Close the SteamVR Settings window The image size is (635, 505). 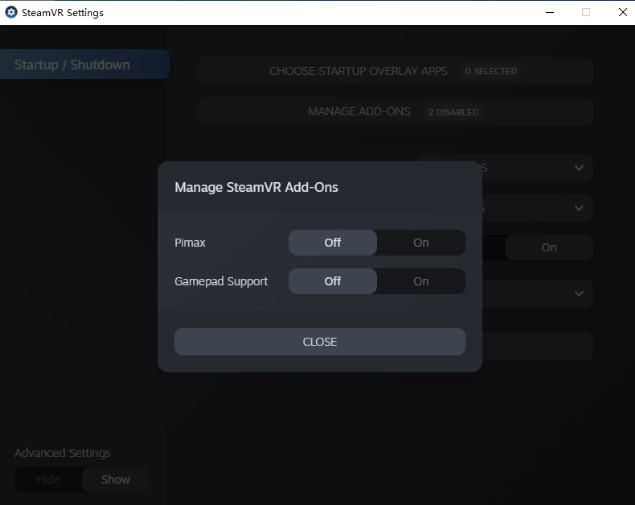pyautogui.click(x=621, y=12)
